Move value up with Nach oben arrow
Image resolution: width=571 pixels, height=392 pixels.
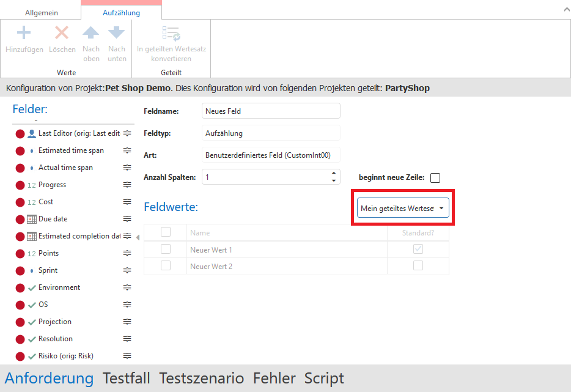91,33
